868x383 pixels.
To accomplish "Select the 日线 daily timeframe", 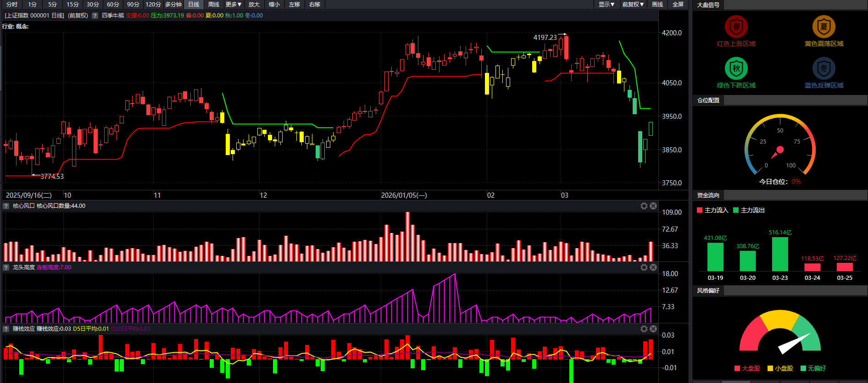I will pos(194,5).
